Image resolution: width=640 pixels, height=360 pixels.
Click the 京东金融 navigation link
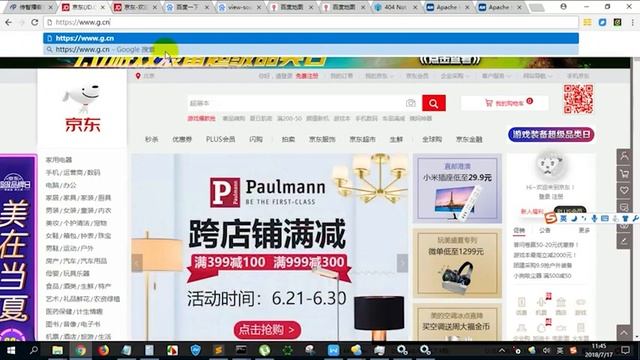click(x=469, y=140)
